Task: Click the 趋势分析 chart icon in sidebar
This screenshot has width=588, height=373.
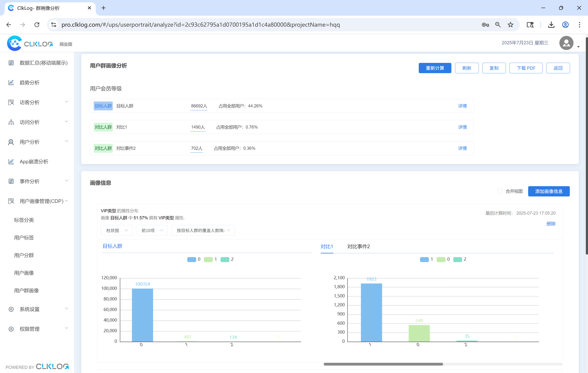Action: (x=11, y=83)
